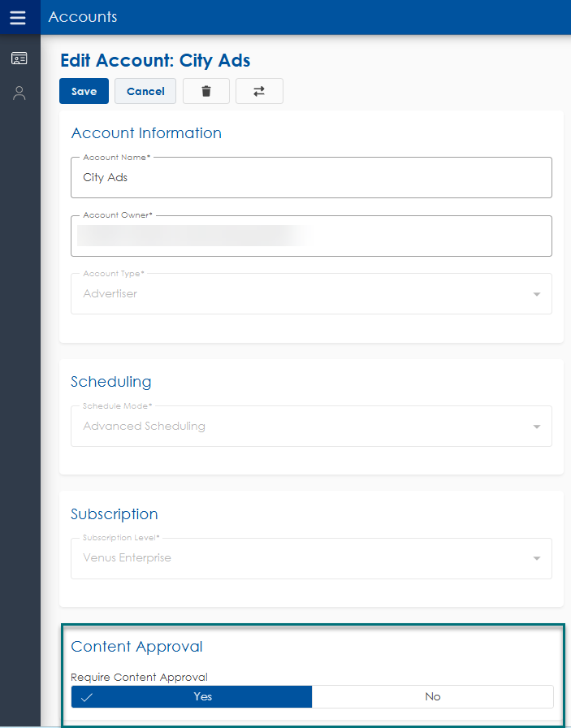Click the Accounts title in the header
Screen dimensions: 571x728
click(x=83, y=17)
